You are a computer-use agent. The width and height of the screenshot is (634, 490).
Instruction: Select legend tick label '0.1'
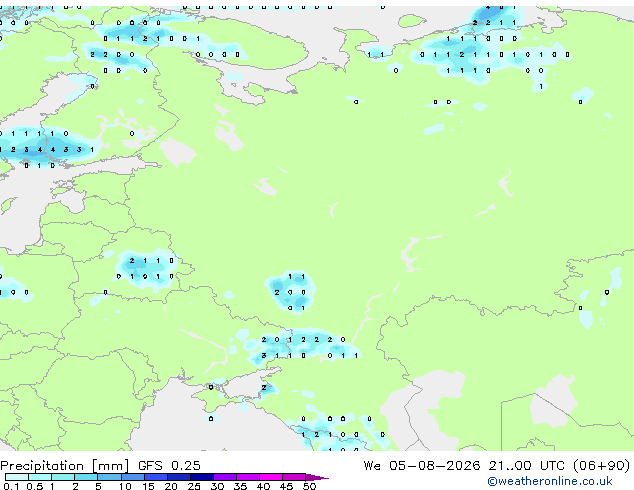[x=11, y=486]
